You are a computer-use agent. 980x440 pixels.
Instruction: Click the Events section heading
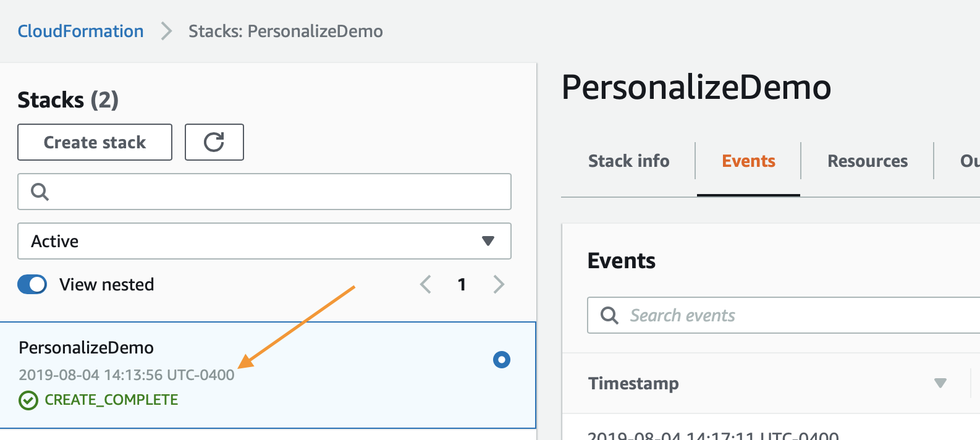(x=622, y=261)
